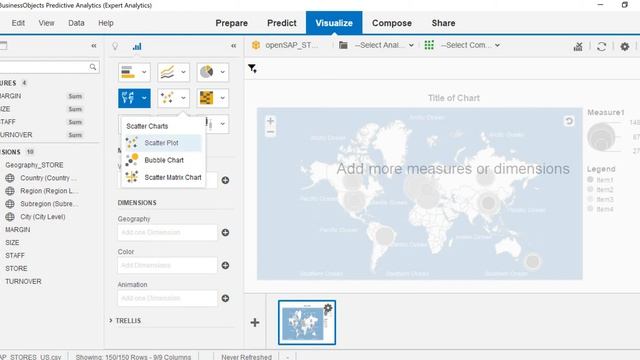This screenshot has height=360, width=640.
Task: Select the bar chart type icon
Action: (x=128, y=72)
